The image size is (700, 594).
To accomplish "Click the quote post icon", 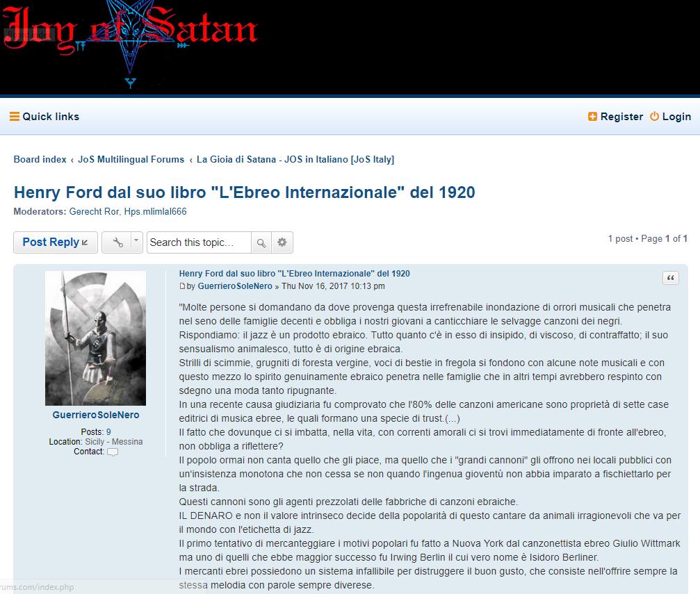I will tap(671, 278).
